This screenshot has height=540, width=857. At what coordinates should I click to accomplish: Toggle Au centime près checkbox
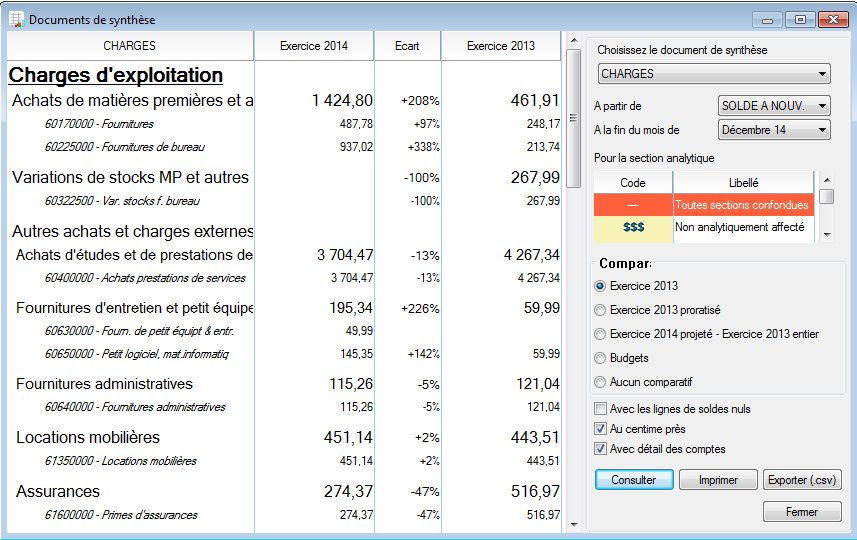pyautogui.click(x=600, y=429)
